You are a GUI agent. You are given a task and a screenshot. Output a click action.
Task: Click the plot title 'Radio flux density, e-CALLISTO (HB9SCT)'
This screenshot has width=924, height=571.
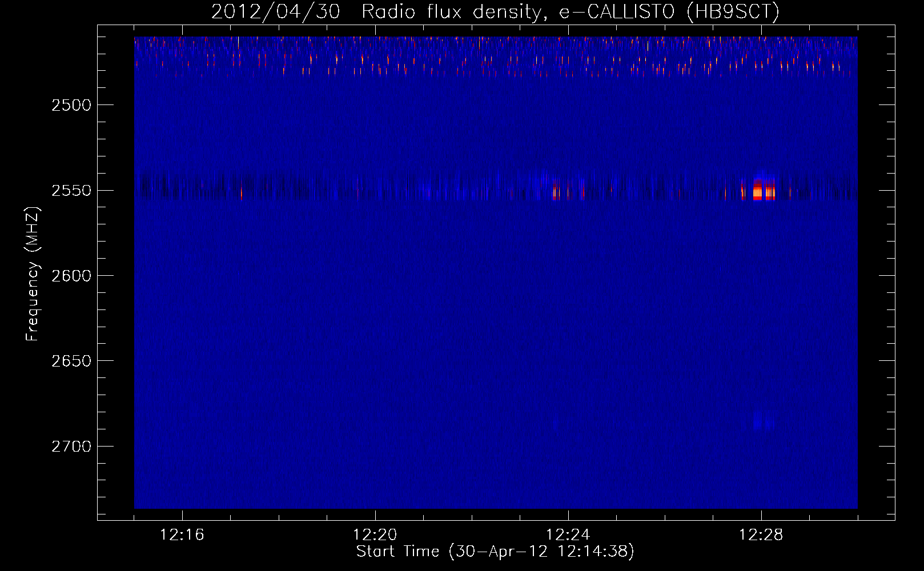[x=571, y=11]
